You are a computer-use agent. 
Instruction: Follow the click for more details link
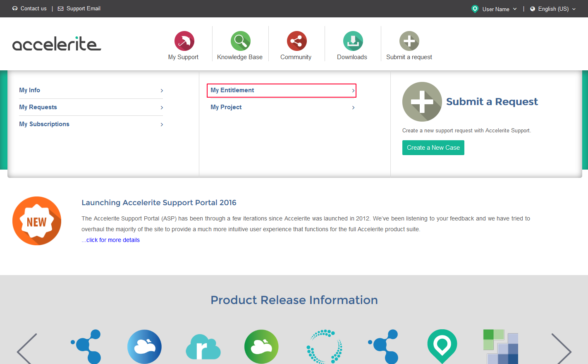click(x=110, y=240)
